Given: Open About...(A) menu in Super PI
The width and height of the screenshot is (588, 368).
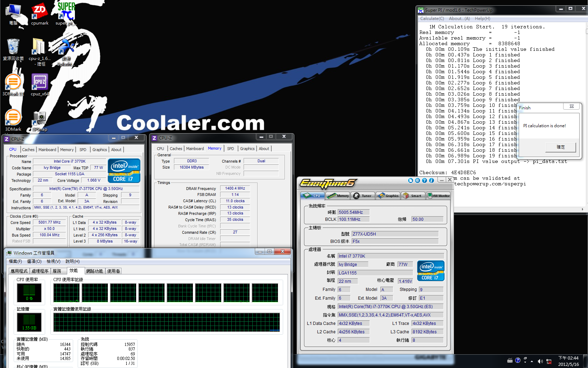Looking at the screenshot, I should 459,19.
